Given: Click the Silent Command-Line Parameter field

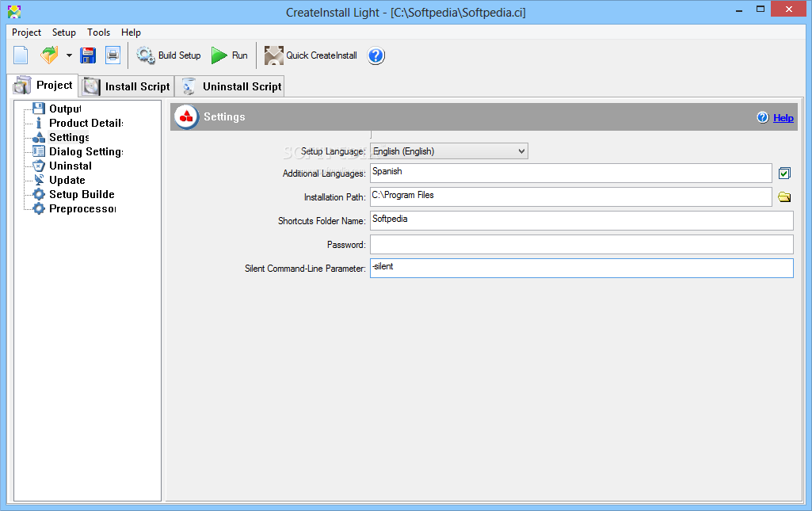Looking at the screenshot, I should coord(581,269).
